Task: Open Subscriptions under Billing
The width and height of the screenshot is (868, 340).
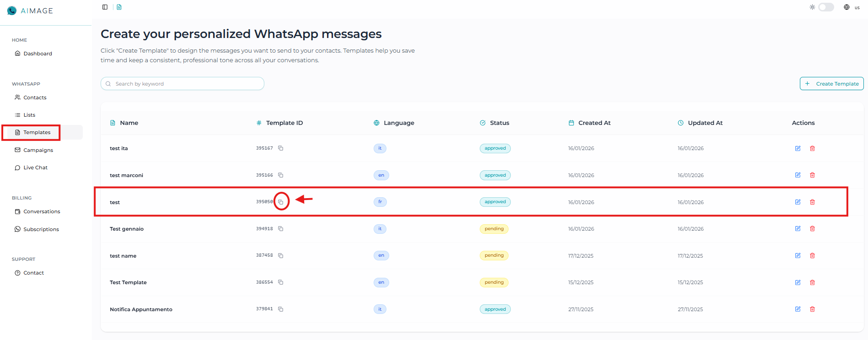Action: 41,229
